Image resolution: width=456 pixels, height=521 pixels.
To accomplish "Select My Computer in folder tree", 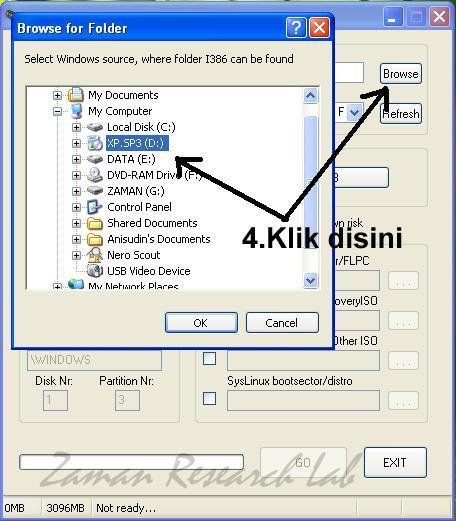I will coord(120,111).
